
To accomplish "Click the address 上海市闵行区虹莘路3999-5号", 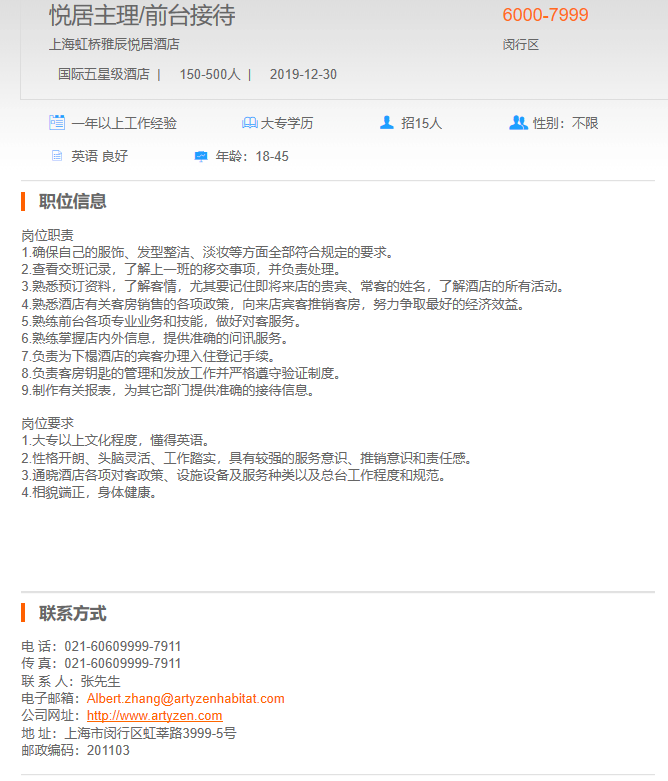I will [x=150, y=733].
